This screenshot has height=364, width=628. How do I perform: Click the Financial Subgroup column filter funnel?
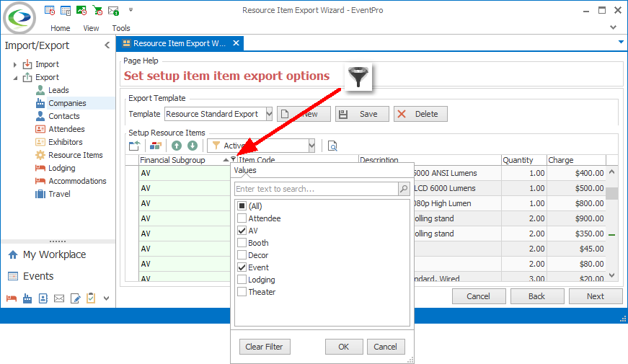point(233,159)
